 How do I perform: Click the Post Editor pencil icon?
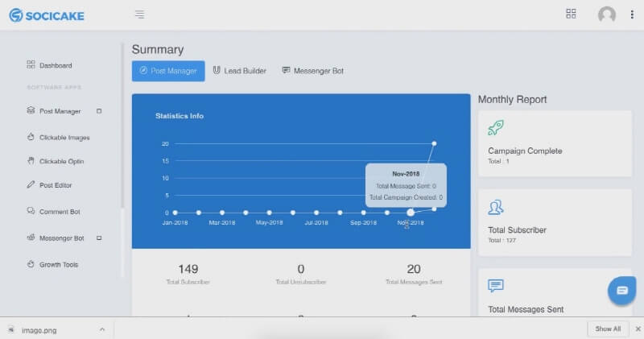31,184
